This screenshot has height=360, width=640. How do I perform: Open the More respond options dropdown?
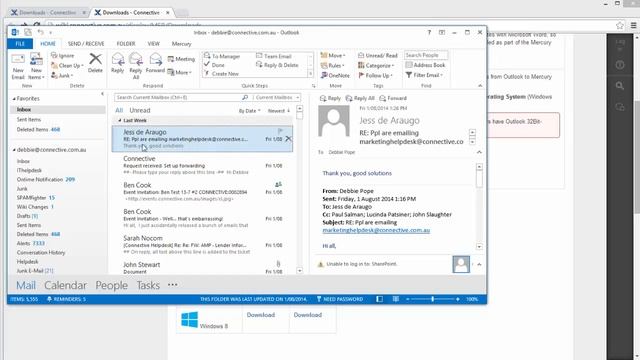(180, 73)
